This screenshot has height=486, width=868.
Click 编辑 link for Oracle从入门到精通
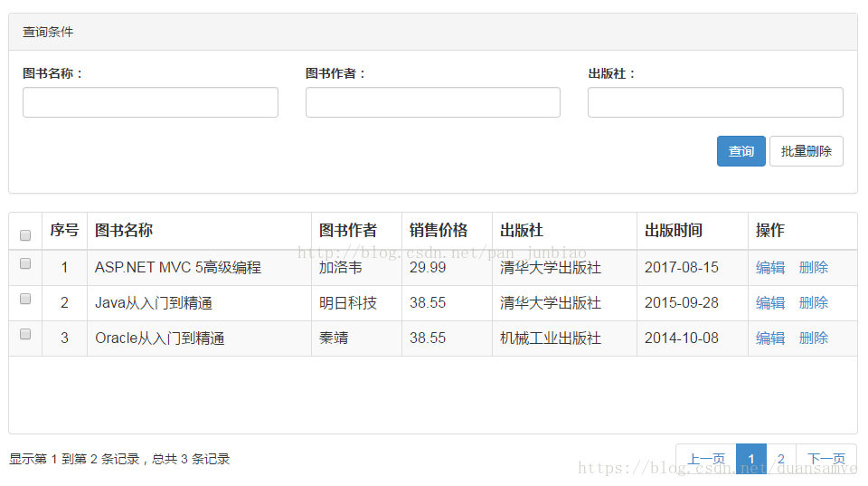click(770, 338)
